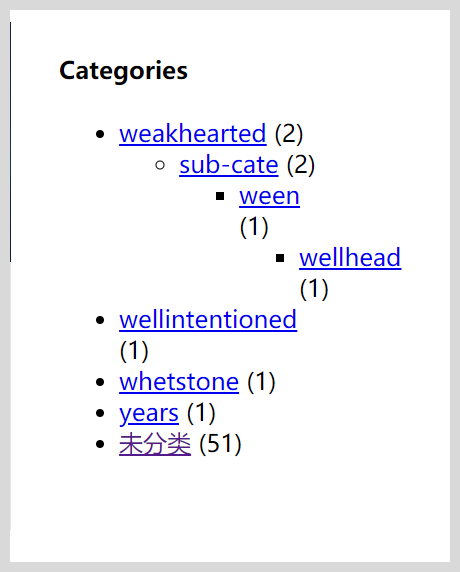Click the bullet before years

[100, 413]
